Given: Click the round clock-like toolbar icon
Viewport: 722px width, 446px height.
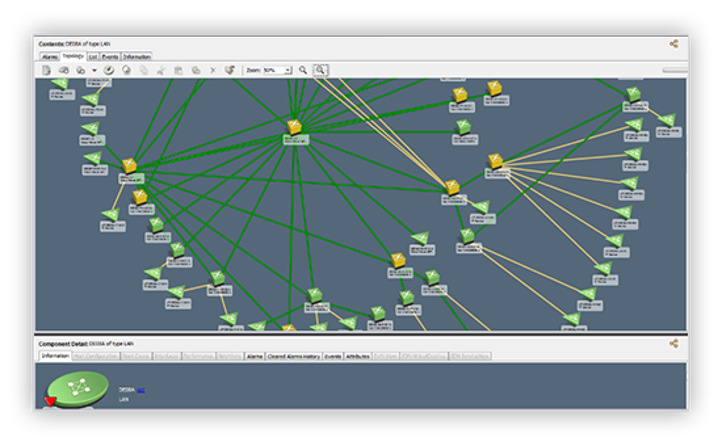Looking at the screenshot, I should (x=108, y=70).
